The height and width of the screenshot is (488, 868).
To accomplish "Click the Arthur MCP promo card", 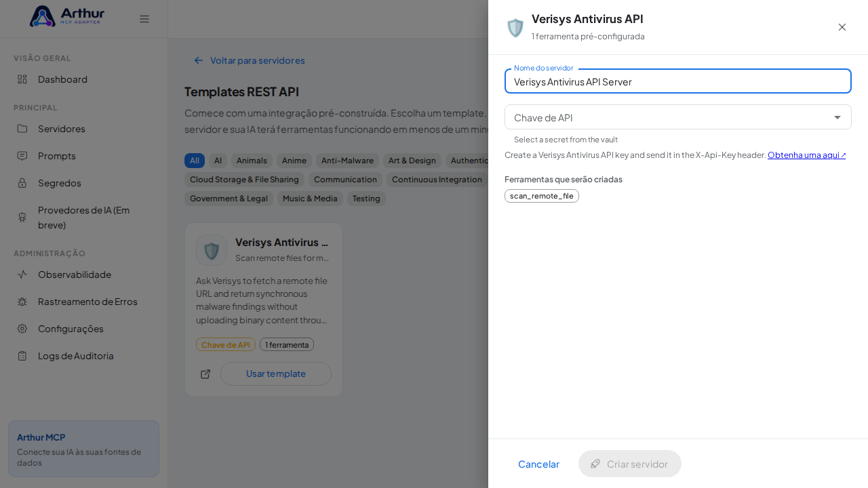I will tap(84, 449).
